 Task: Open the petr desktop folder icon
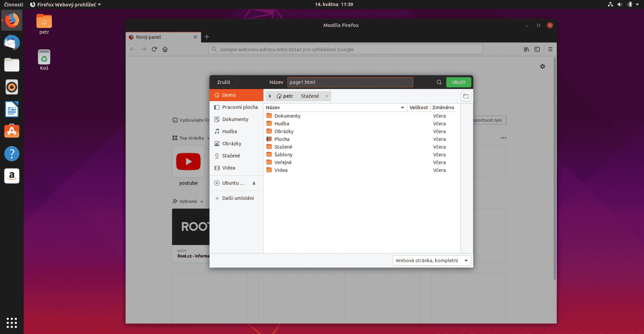click(x=44, y=24)
